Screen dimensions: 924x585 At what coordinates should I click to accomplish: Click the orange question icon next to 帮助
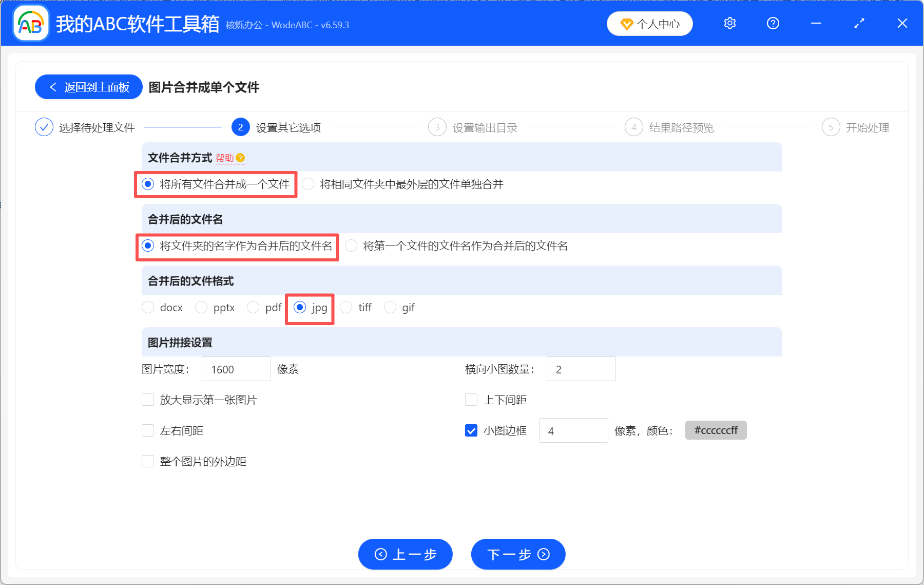241,158
